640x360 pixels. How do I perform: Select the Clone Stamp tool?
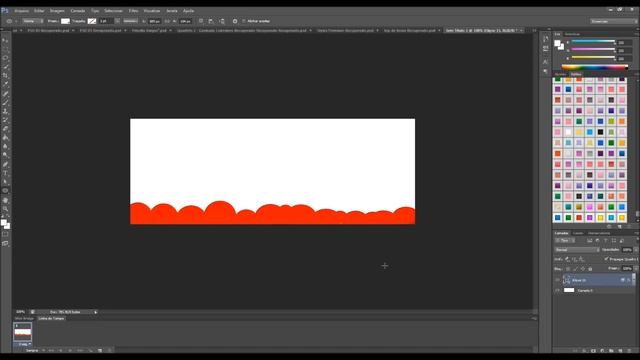pyautogui.click(x=5, y=111)
